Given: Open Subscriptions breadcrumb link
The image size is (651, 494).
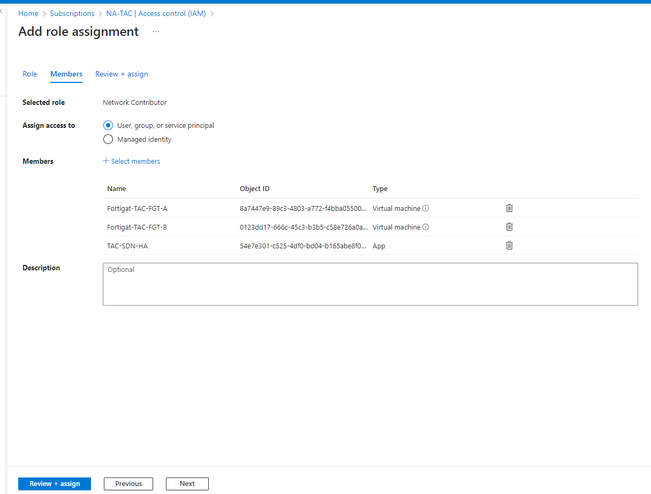Looking at the screenshot, I should click(72, 14).
